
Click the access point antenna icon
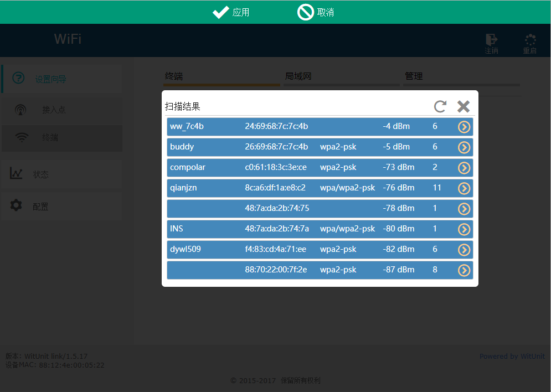point(20,110)
